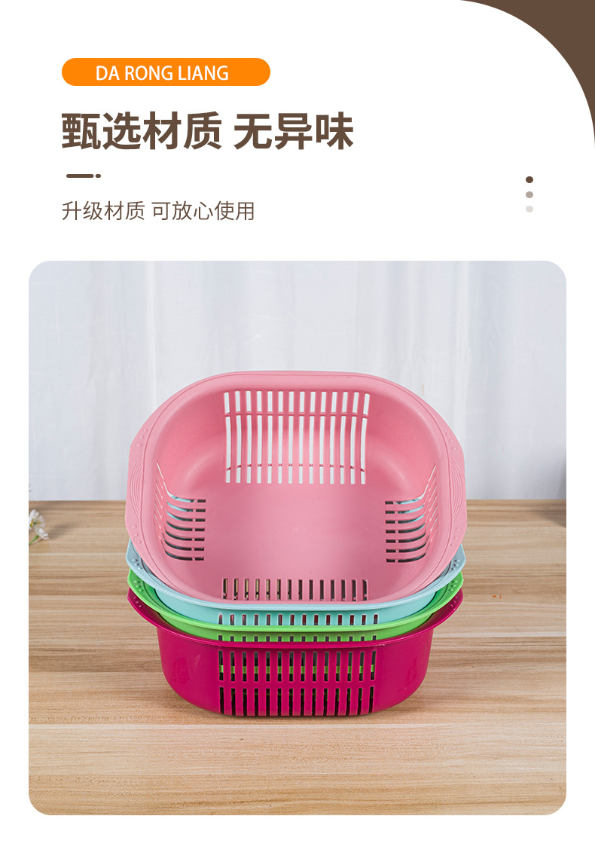Select the medium grey pagination dot

(x=529, y=194)
